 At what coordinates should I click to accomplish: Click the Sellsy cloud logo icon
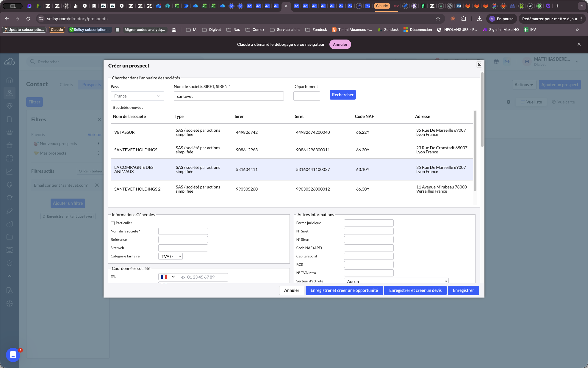click(x=10, y=62)
